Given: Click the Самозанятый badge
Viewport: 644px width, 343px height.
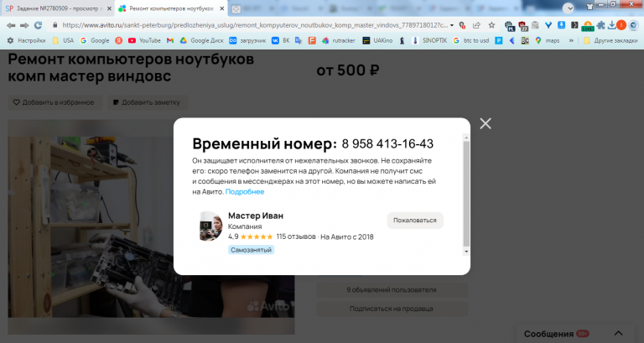Looking at the screenshot, I should pos(251,250).
